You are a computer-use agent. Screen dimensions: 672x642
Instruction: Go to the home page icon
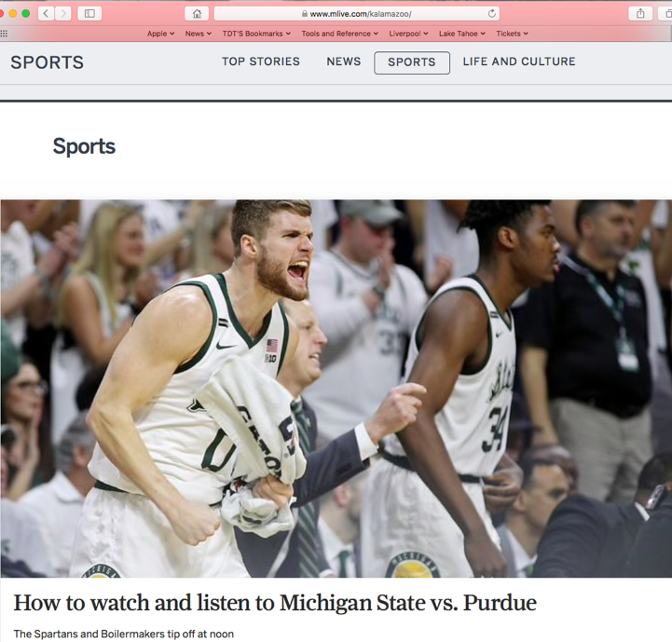click(x=197, y=14)
